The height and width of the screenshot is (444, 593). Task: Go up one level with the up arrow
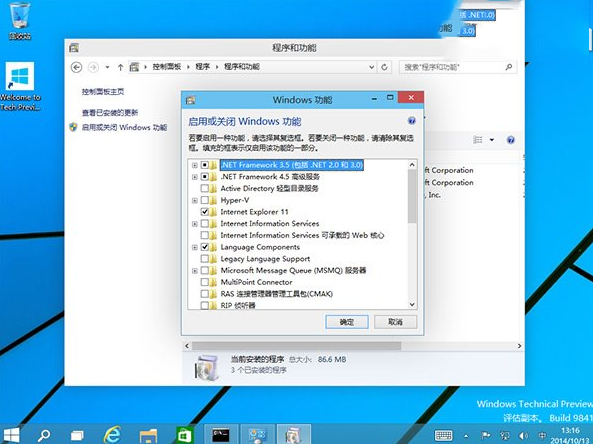point(120,67)
